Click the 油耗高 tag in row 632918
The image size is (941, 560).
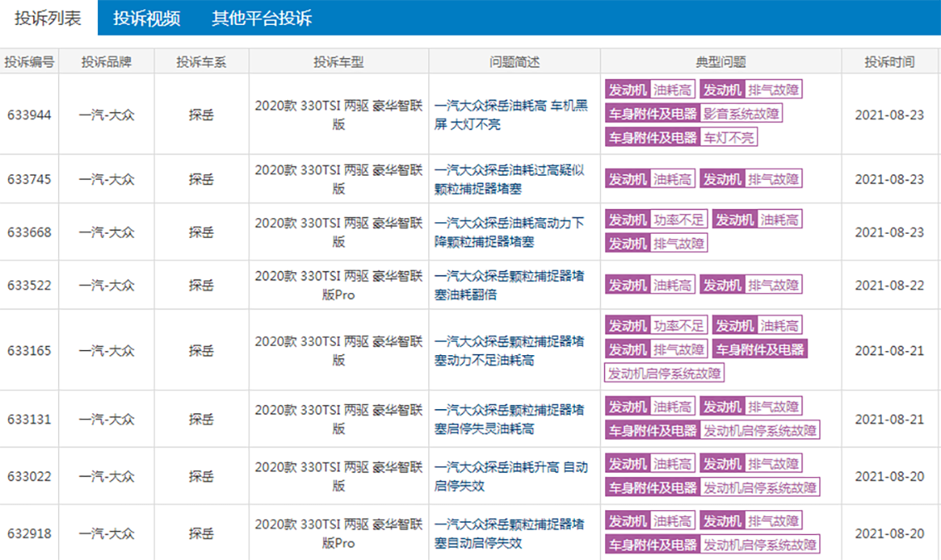click(x=672, y=520)
